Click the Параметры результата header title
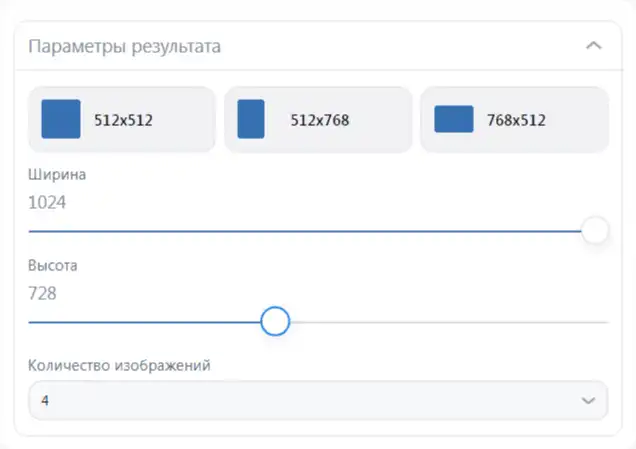The height and width of the screenshot is (449, 636). pyautogui.click(x=125, y=46)
